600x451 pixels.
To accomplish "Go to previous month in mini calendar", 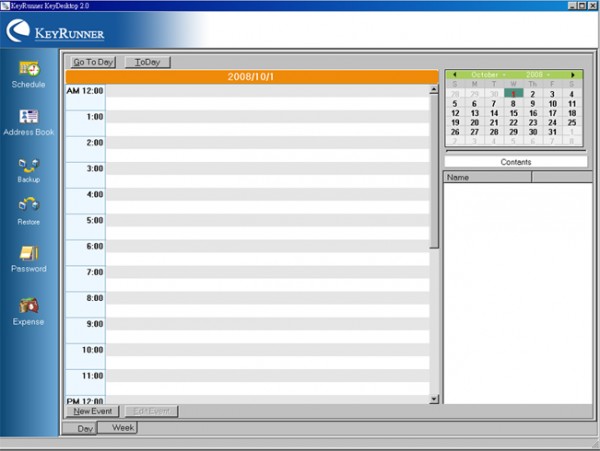I will pyautogui.click(x=455, y=75).
